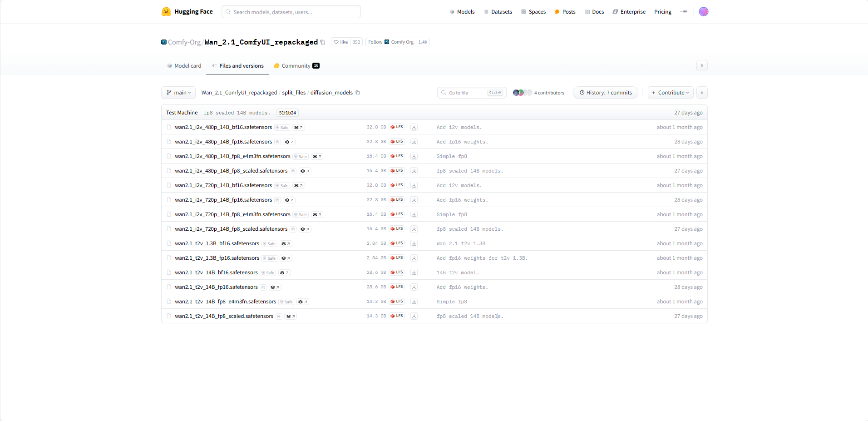Open Enterprise in top navigation

[629, 12]
